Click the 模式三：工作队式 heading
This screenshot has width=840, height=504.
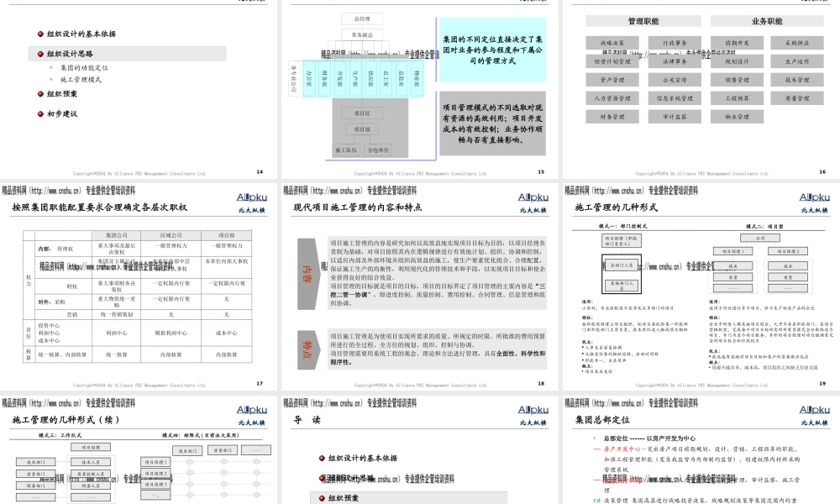(x=60, y=435)
